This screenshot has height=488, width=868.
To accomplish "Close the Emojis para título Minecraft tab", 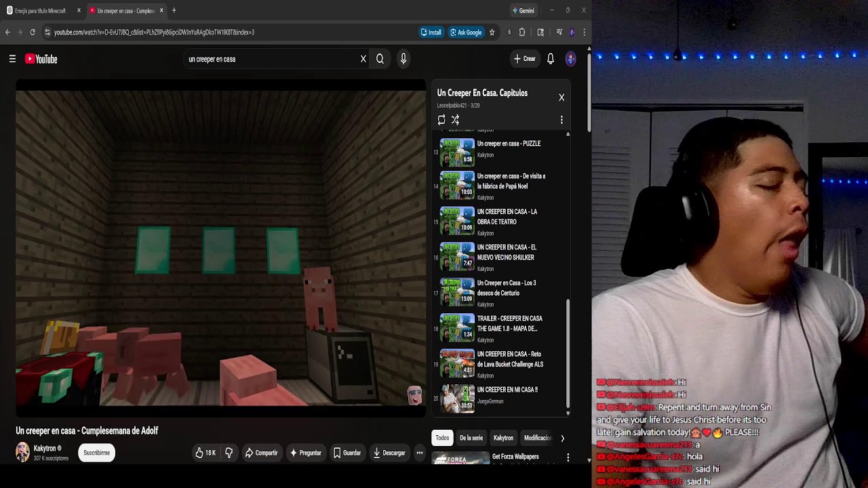I will [79, 11].
